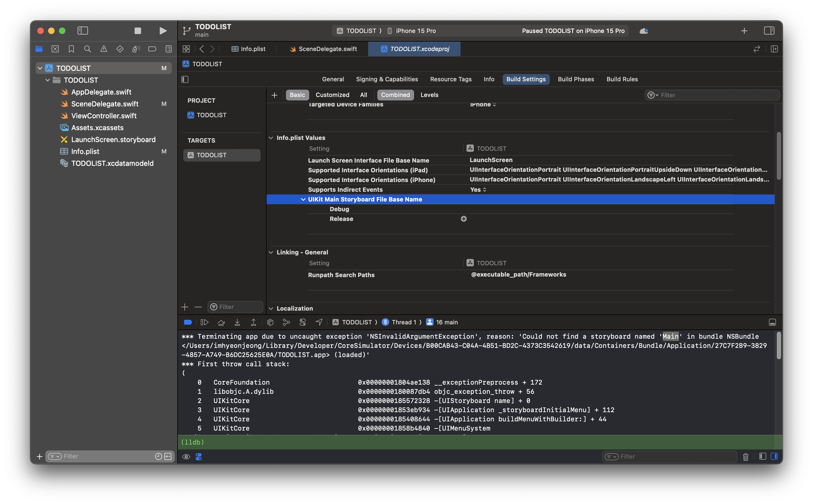Open the Build Rules tab

click(622, 79)
